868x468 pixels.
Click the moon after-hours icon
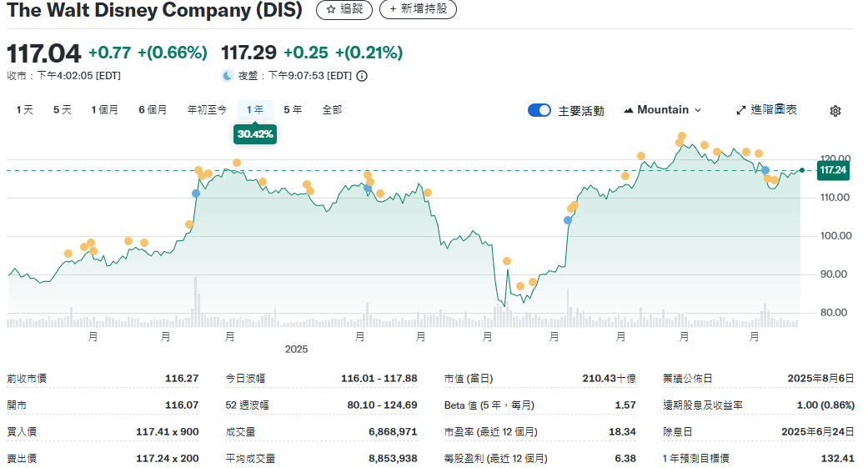(228, 76)
